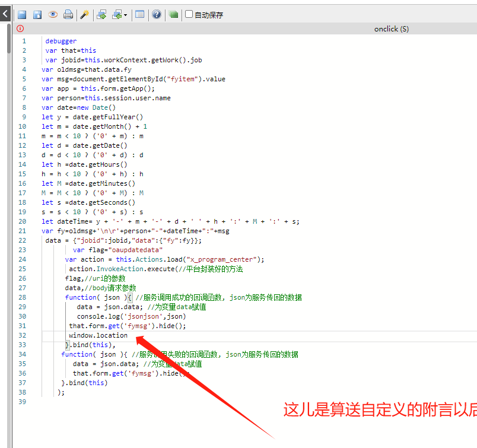Click the save icon in toolbar
This screenshot has height=448, width=477.
pyautogui.click(x=21, y=15)
